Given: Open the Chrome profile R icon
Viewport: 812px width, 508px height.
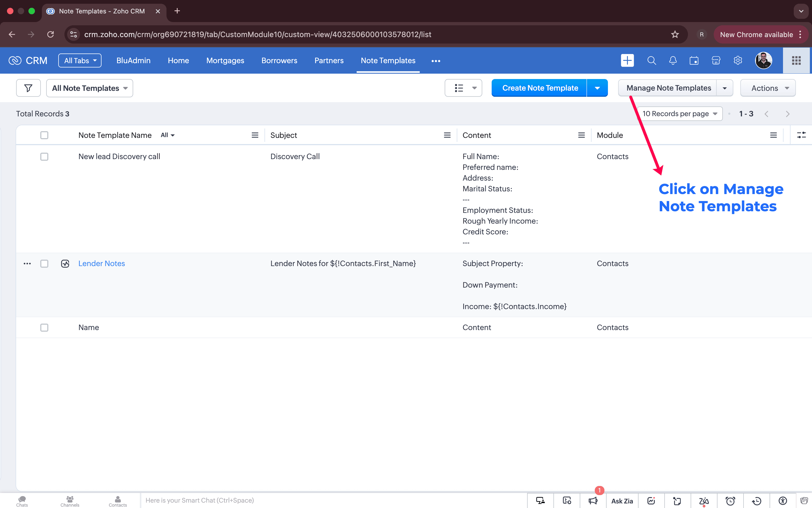Looking at the screenshot, I should [702, 34].
